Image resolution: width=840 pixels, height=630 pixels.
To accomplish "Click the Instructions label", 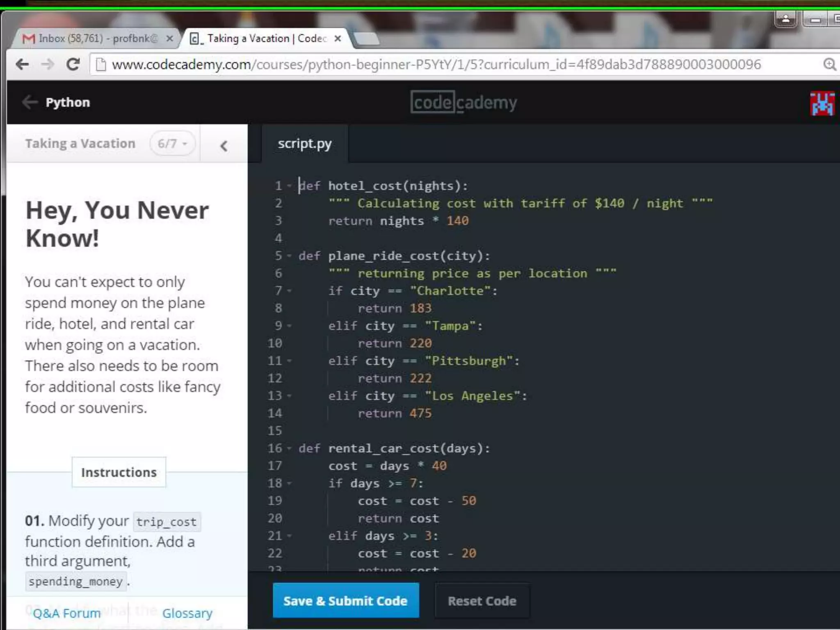I will click(119, 472).
